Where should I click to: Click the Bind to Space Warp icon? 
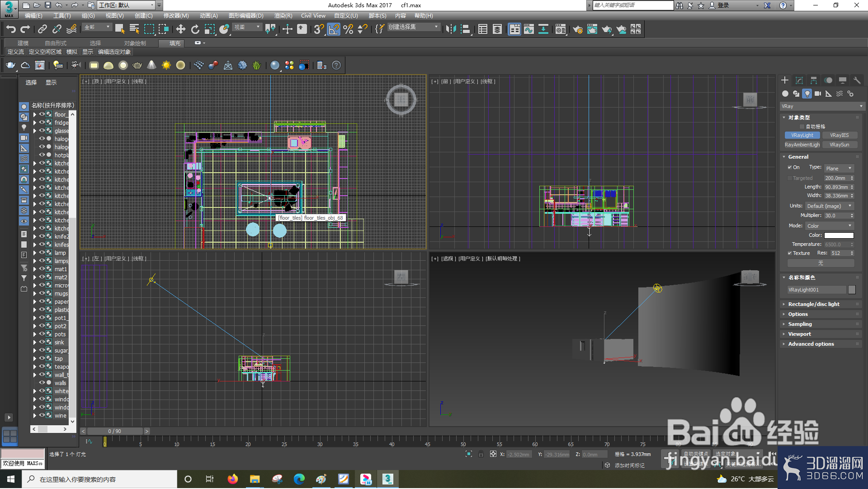pyautogui.click(x=71, y=29)
